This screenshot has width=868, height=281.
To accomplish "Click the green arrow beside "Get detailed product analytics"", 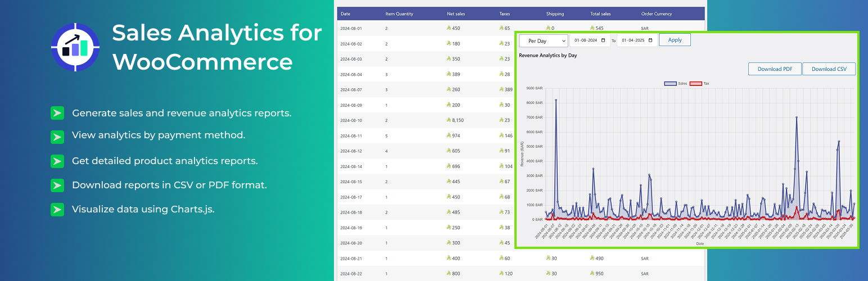I will pyautogui.click(x=57, y=161).
